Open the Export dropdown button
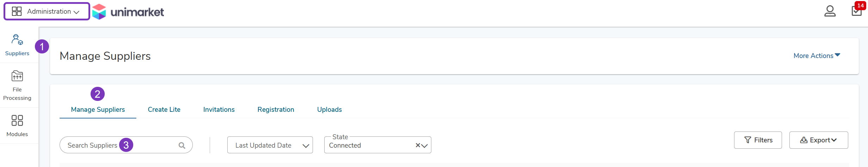868x167 pixels. click(x=818, y=140)
